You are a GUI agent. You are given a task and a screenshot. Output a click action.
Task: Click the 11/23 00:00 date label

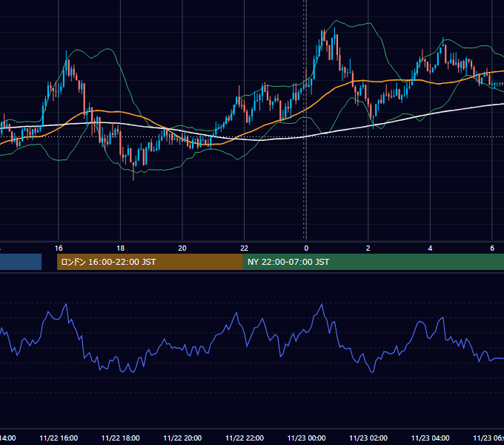point(306,438)
